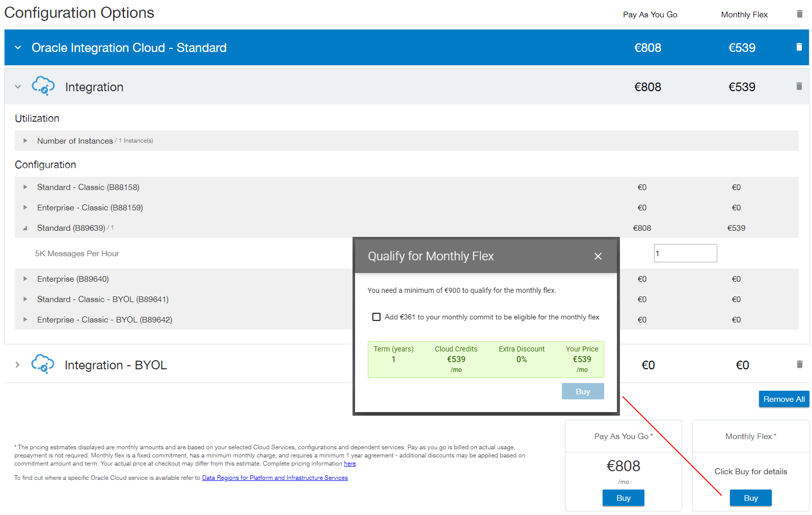Click the Integration cloud icon
812x515 pixels.
click(x=43, y=86)
